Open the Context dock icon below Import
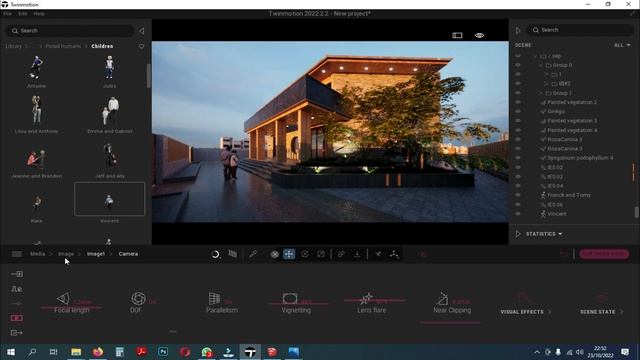The image size is (640, 360). tap(17, 289)
